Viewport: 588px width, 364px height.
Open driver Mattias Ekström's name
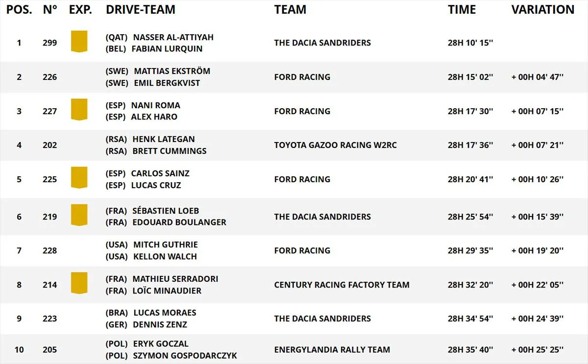pos(172,71)
